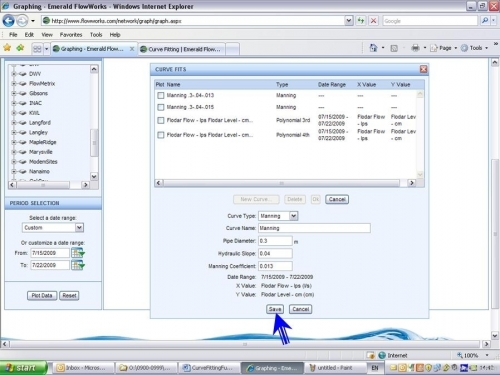
Task: Switch to Curve Fitting Emerald Flow tab
Action: 182,49
